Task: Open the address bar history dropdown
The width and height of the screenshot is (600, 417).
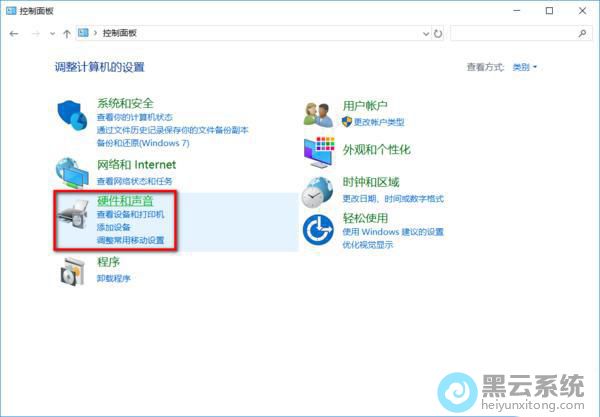Action: click(424, 33)
